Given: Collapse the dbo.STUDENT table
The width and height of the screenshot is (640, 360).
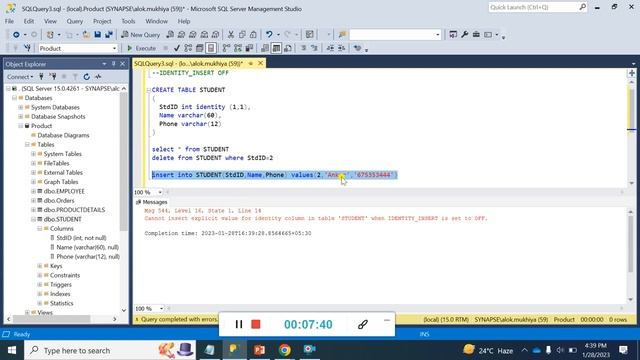Looking at the screenshot, I should [x=33, y=219].
